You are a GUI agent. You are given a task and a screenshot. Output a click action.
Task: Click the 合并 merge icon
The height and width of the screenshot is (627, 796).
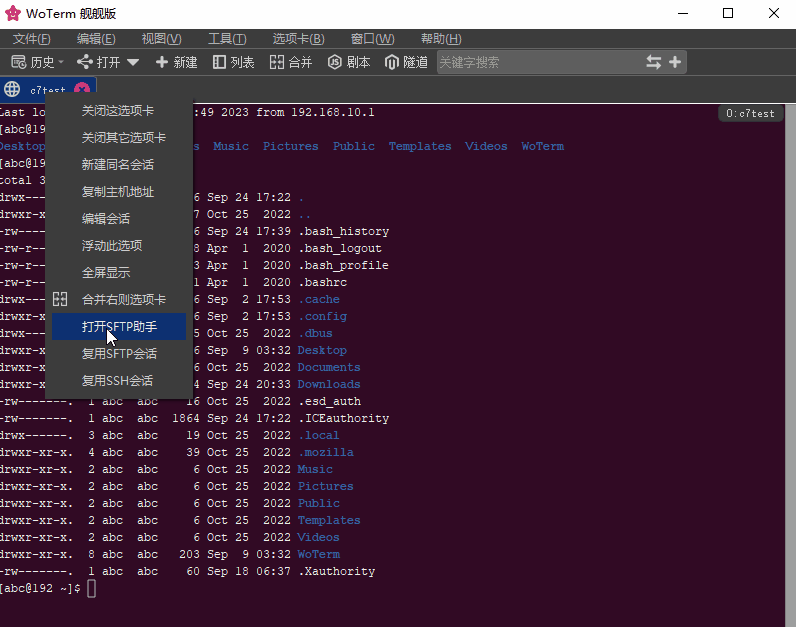(x=277, y=62)
